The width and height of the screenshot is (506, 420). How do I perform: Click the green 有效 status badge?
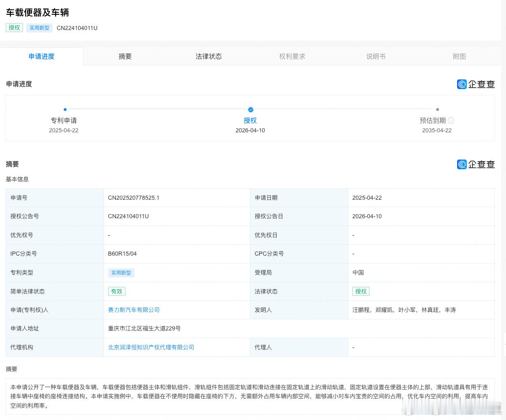[116, 291]
